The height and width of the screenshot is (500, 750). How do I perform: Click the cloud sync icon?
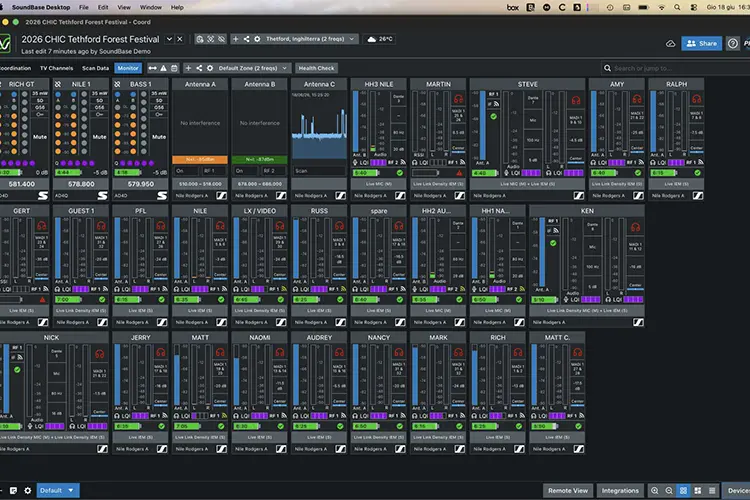[671, 44]
